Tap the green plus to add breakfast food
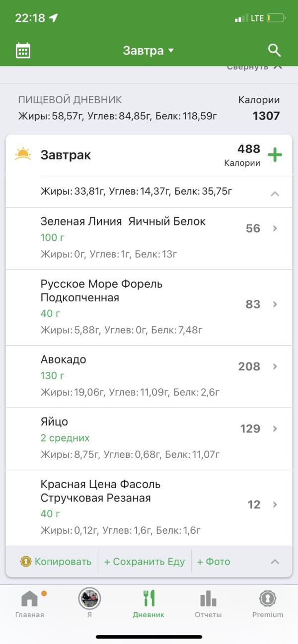Image resolution: width=298 pixels, height=644 pixels. pyautogui.click(x=275, y=155)
